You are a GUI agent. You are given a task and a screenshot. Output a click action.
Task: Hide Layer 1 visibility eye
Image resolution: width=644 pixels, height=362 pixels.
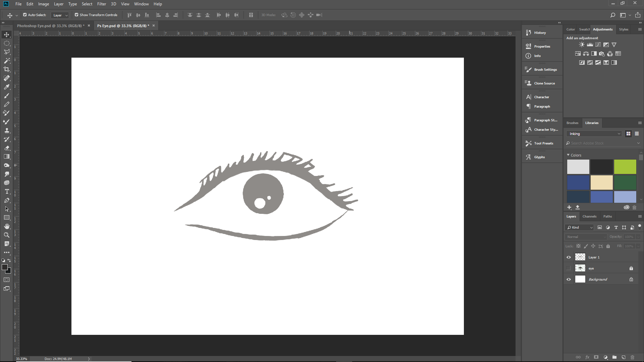[569, 257]
